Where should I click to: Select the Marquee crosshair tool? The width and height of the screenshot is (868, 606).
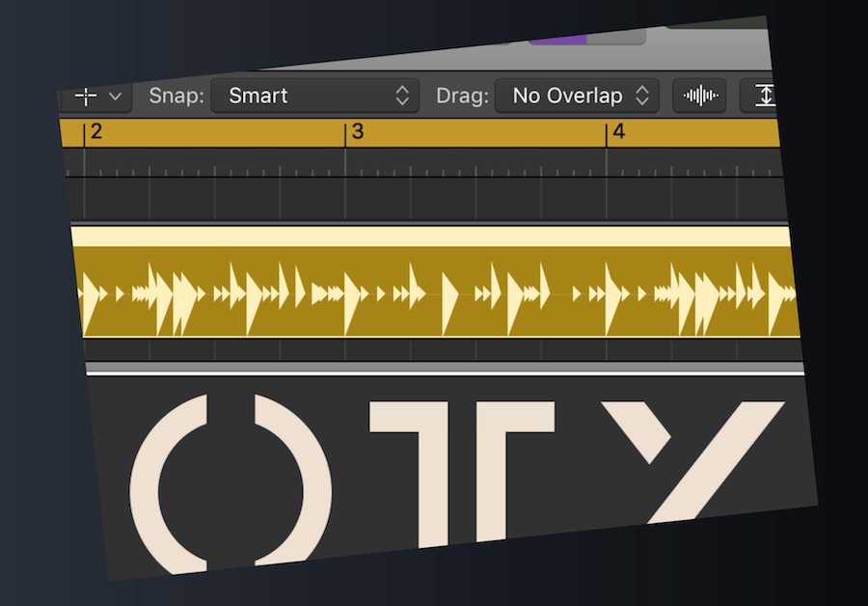click(86, 96)
